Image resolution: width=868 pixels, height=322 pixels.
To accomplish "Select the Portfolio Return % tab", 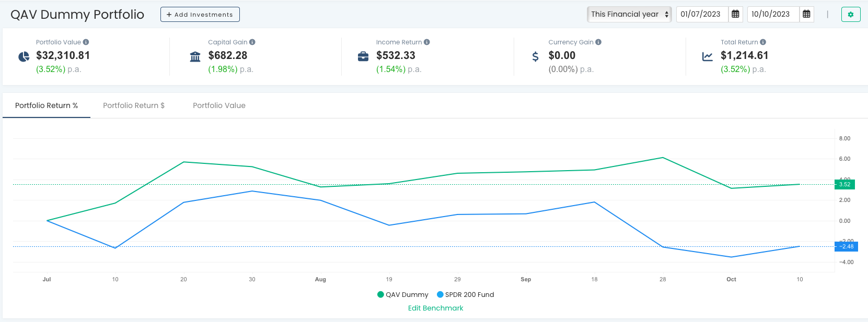I will [47, 105].
